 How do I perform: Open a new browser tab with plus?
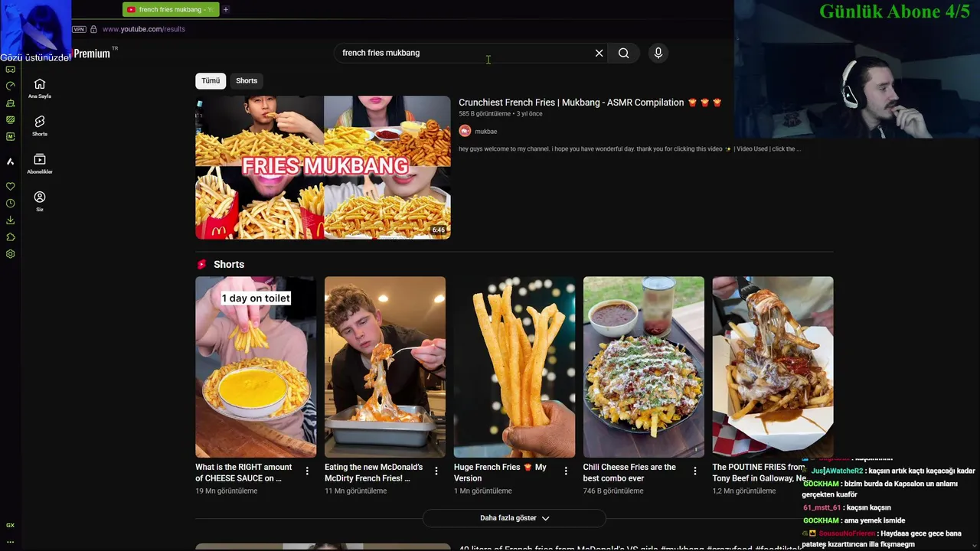coord(226,9)
